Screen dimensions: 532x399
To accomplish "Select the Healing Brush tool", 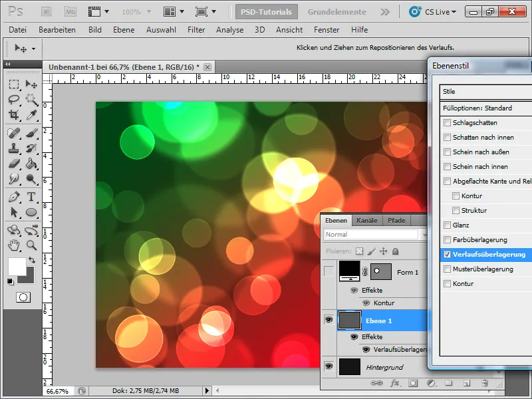I will click(13, 132).
